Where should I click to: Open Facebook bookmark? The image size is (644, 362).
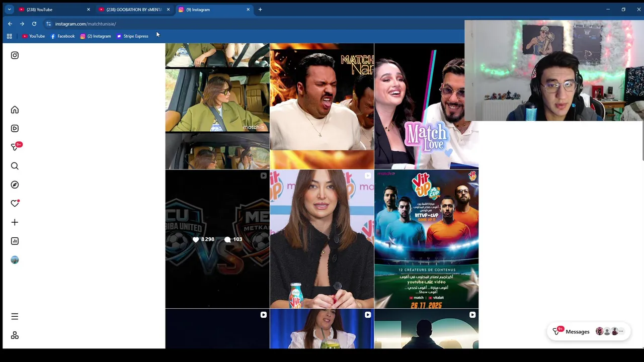(x=62, y=36)
